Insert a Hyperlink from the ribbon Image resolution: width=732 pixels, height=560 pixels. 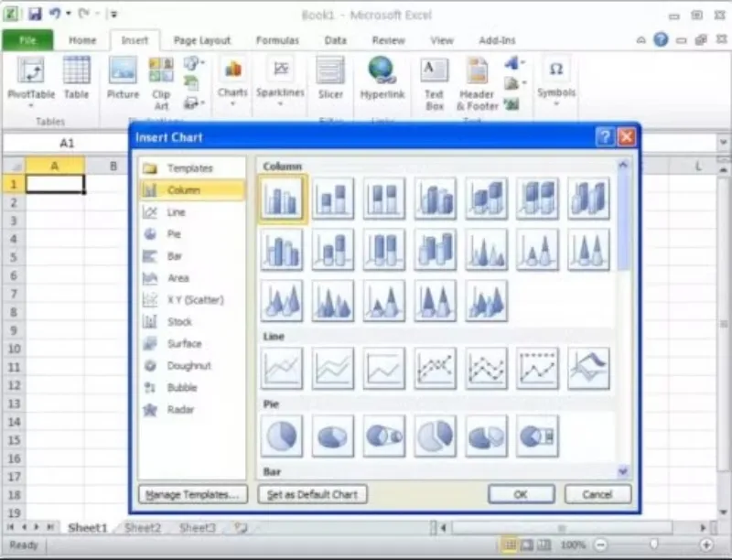[x=382, y=78]
